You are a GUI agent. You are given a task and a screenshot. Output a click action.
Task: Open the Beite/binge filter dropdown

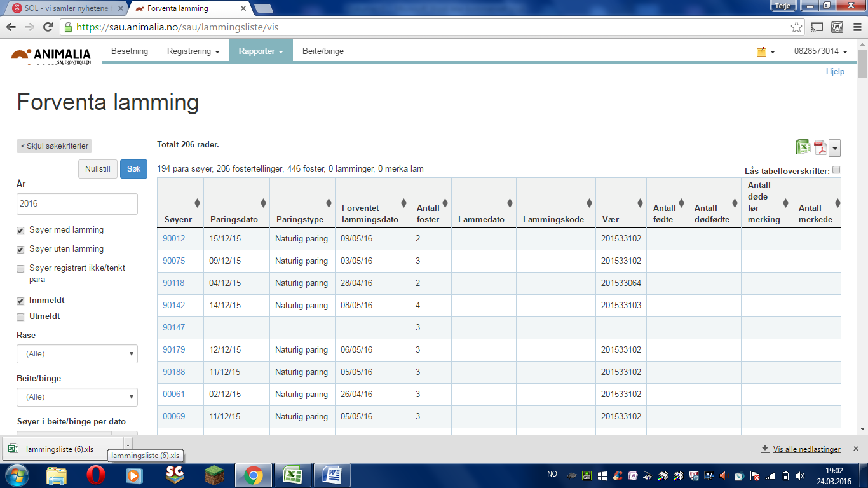[77, 396]
